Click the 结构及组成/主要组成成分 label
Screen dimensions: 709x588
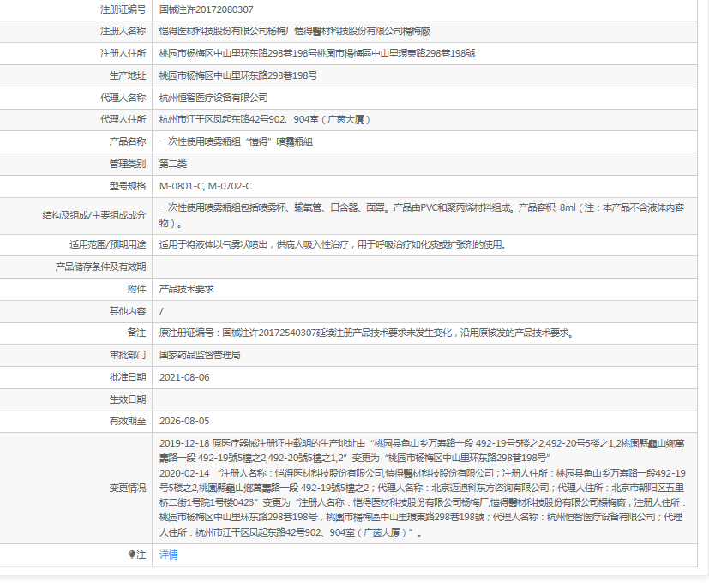(94, 215)
